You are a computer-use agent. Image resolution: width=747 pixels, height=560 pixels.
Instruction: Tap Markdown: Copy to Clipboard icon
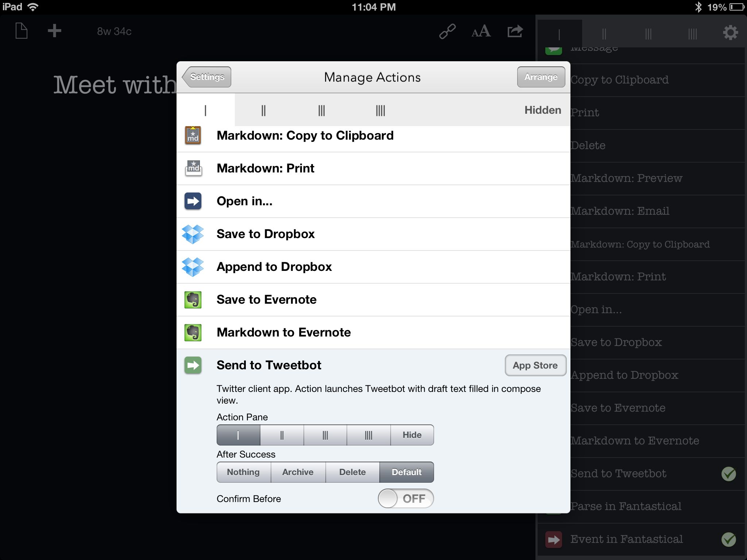(193, 136)
